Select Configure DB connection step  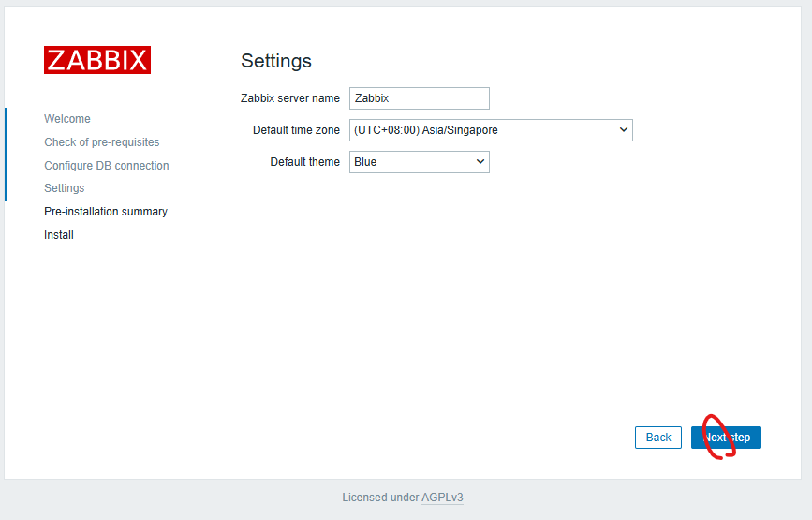tap(107, 165)
